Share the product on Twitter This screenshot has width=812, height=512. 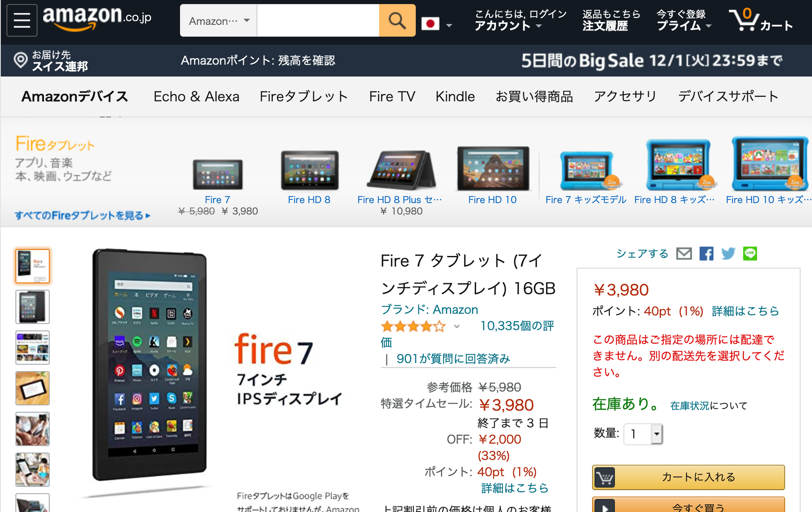[x=728, y=254]
